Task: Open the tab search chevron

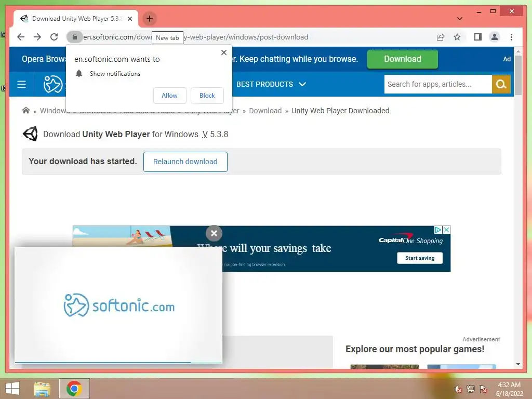Action: pyautogui.click(x=460, y=19)
